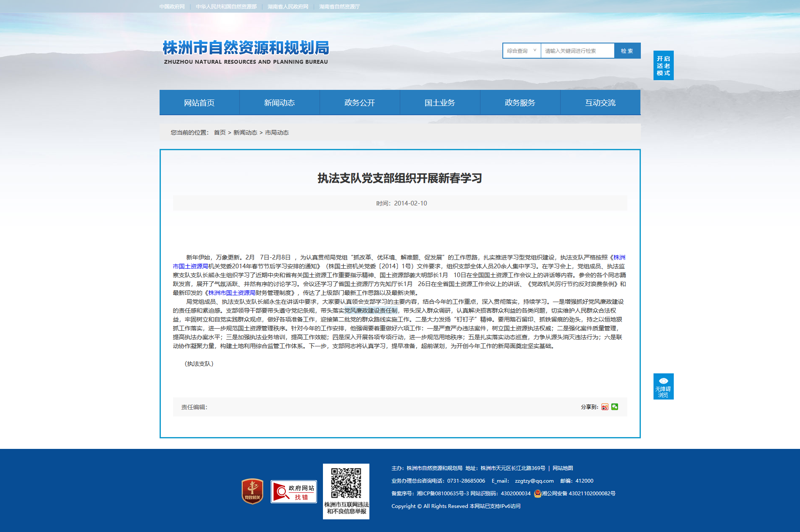This screenshot has height=532, width=800.
Task: Click the bureau logo 株洲市自然资源和规划局
Action: tap(246, 52)
